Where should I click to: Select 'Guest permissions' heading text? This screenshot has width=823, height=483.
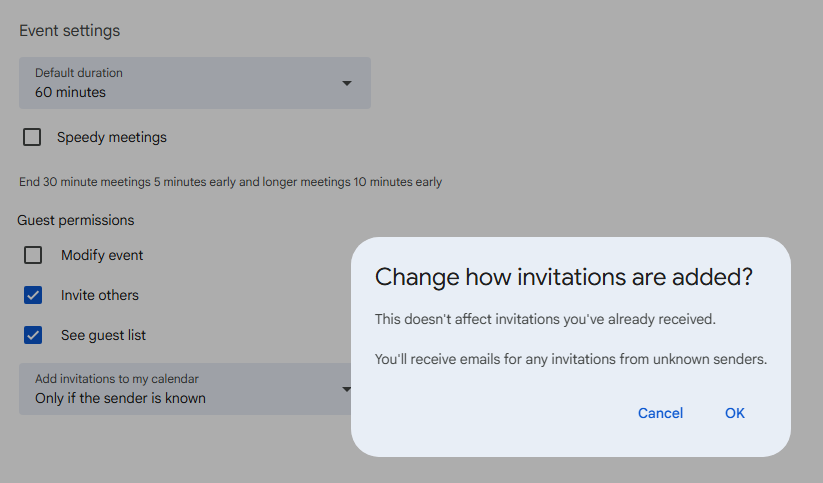[x=76, y=220]
